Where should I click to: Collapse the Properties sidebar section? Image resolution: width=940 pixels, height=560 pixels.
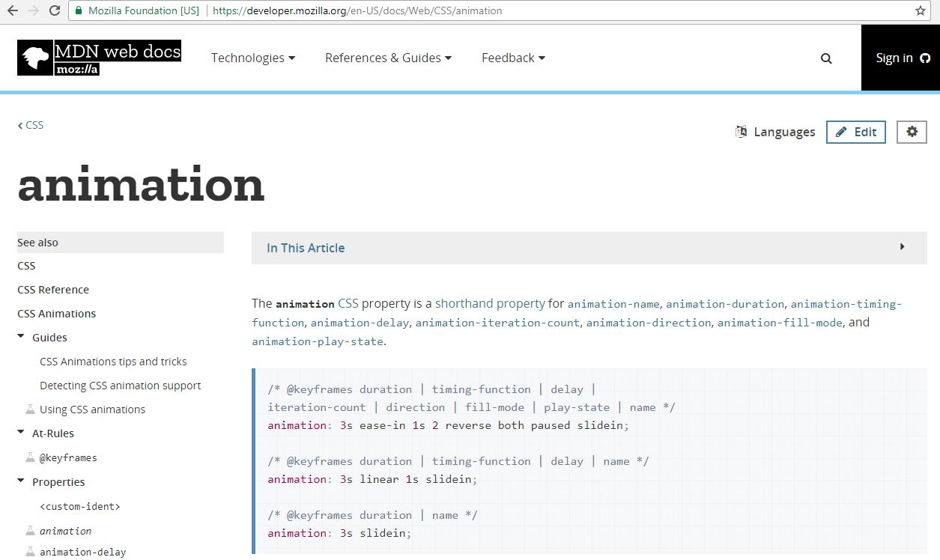21,481
